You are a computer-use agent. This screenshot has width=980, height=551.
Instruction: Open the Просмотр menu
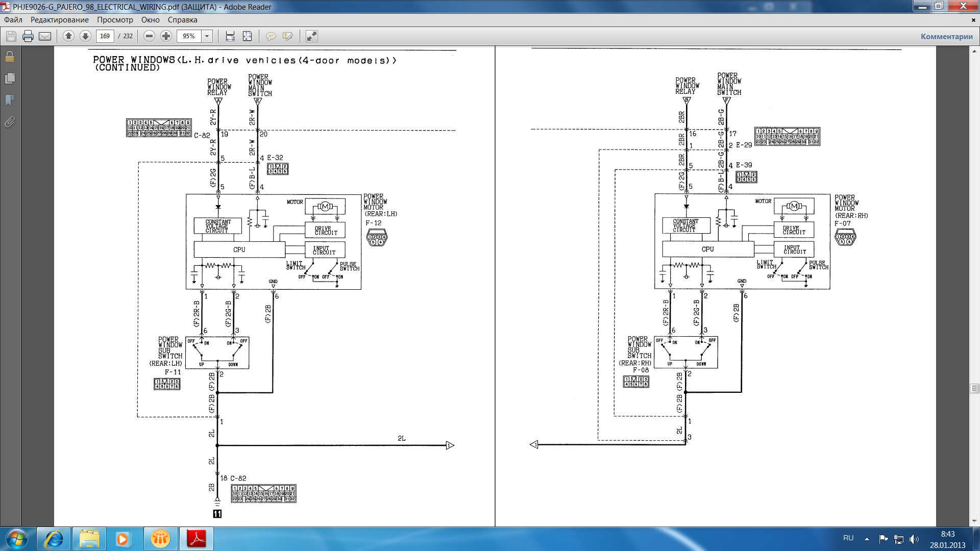click(x=115, y=20)
